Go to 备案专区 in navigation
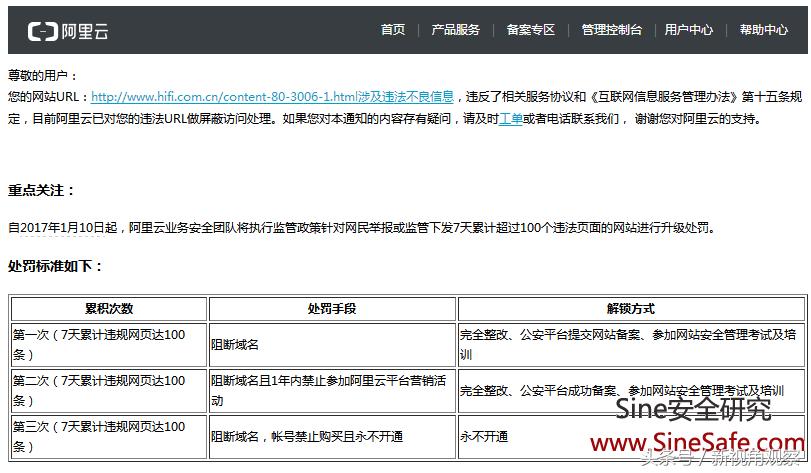This screenshot has height=473, width=811. point(530,29)
